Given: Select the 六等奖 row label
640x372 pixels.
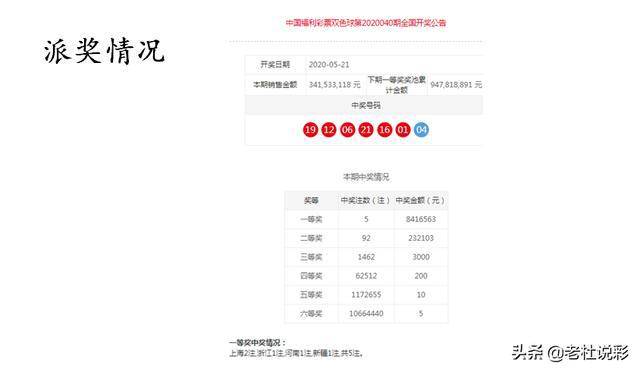Looking at the screenshot, I should click(311, 314).
